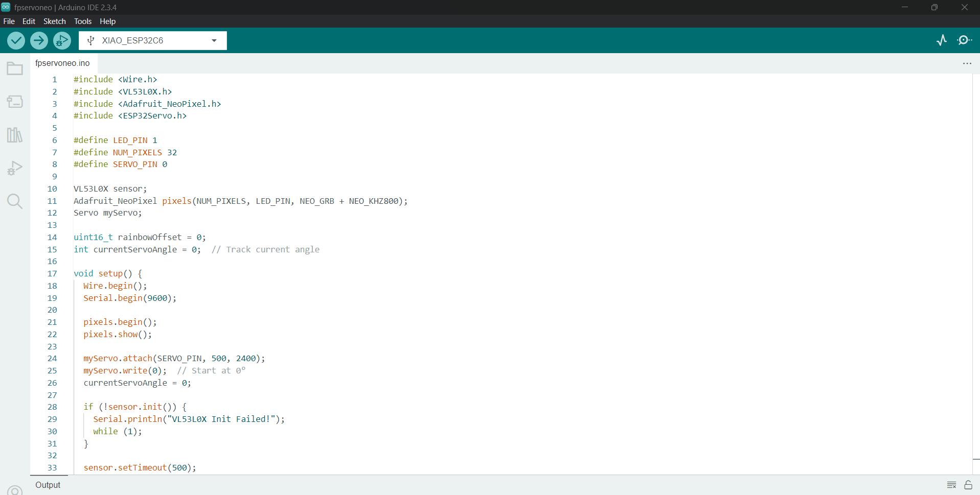Click the dropdown arrow of board selector
The image size is (980, 495).
214,40
